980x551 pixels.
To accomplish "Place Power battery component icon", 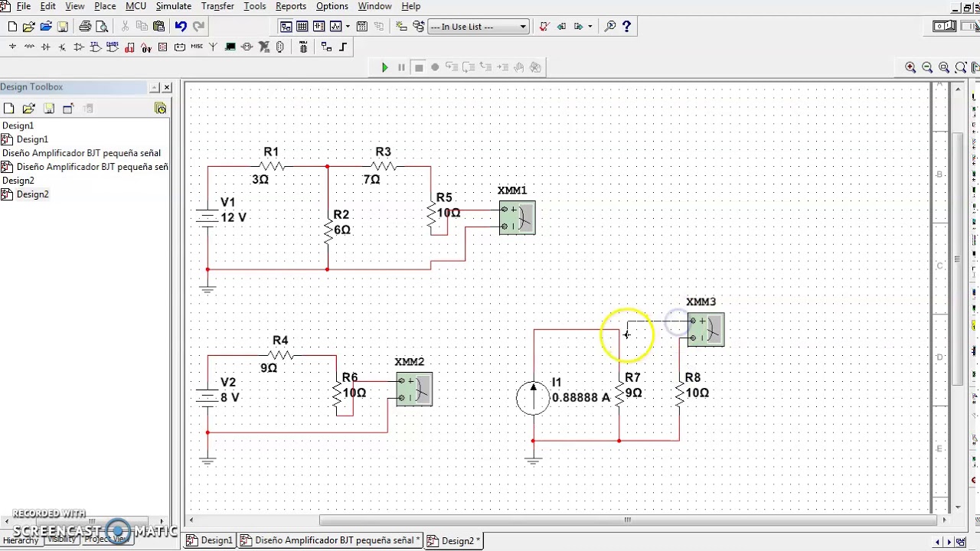I will pyautogui.click(x=179, y=47).
